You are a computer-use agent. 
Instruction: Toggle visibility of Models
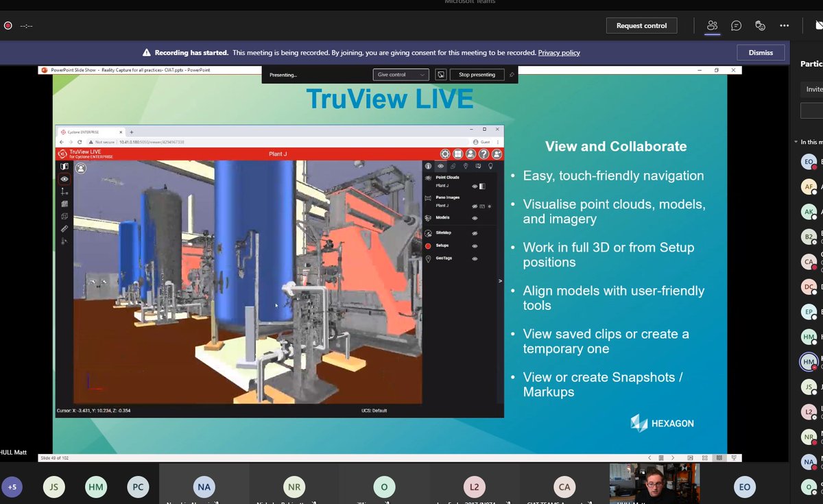click(x=474, y=218)
